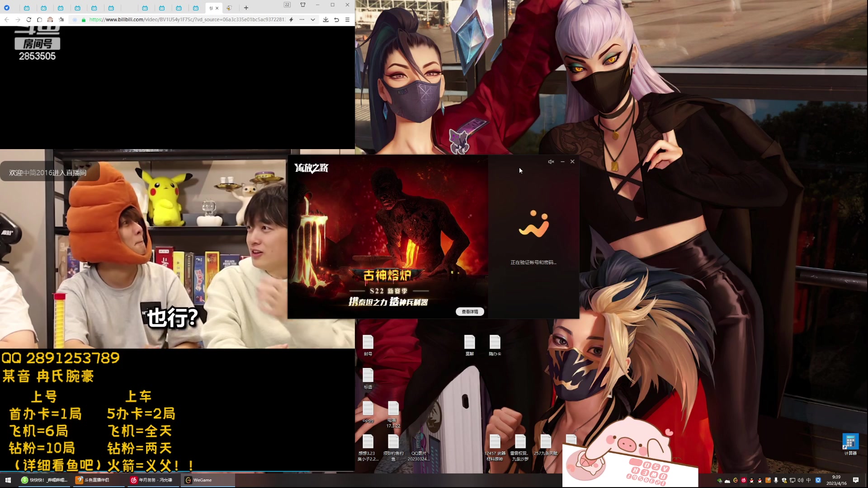
Task: Open the first QQ penguin tray icon
Action: 751,480
